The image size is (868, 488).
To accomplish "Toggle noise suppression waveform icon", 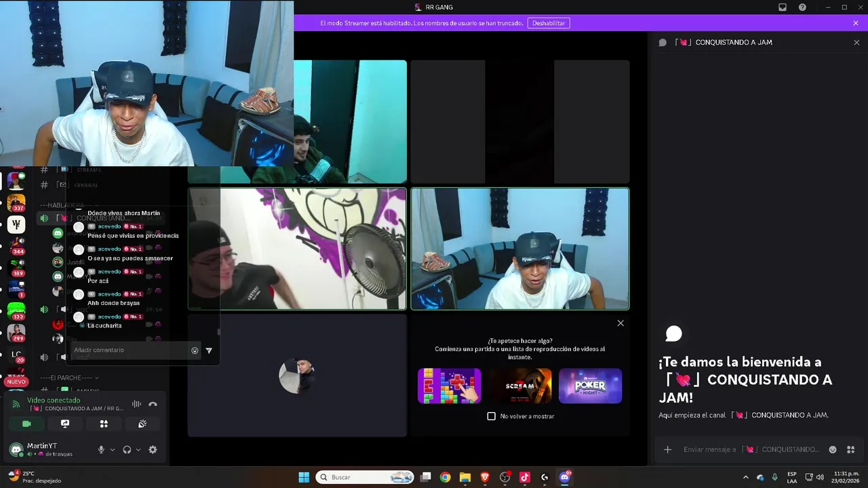I will tap(136, 404).
